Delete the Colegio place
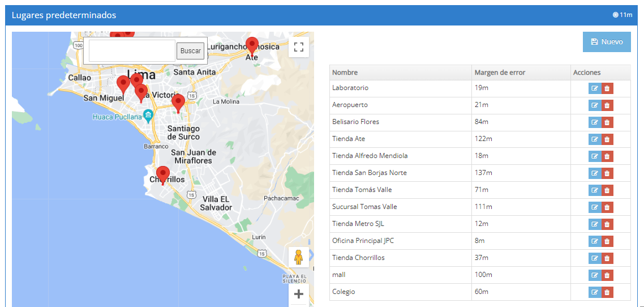The width and height of the screenshot is (644, 307). click(607, 292)
